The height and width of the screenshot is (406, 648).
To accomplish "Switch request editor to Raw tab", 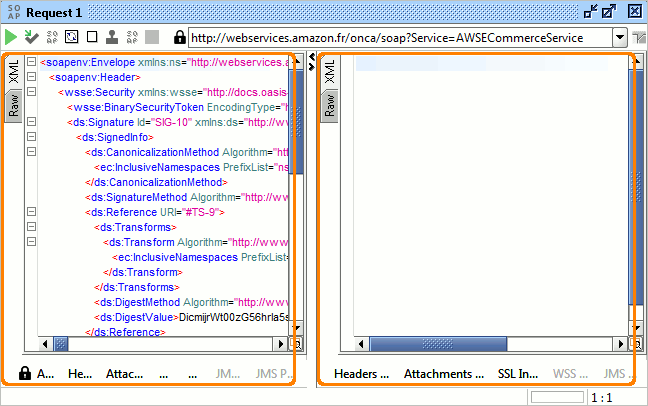I will pos(14,105).
